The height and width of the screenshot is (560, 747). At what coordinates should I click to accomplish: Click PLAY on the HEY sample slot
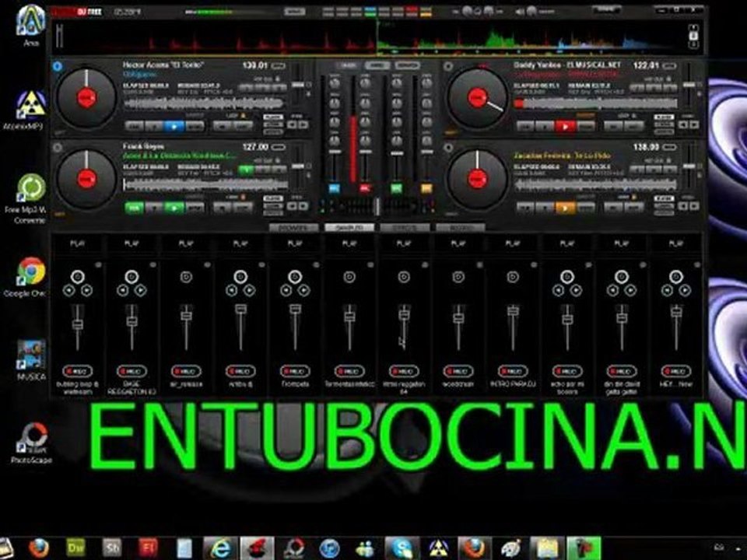(675, 243)
